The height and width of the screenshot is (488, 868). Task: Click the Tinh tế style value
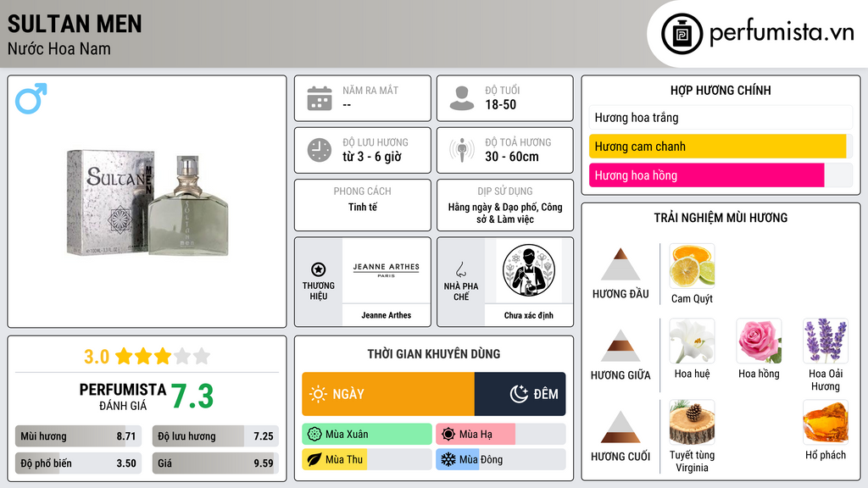click(x=363, y=207)
